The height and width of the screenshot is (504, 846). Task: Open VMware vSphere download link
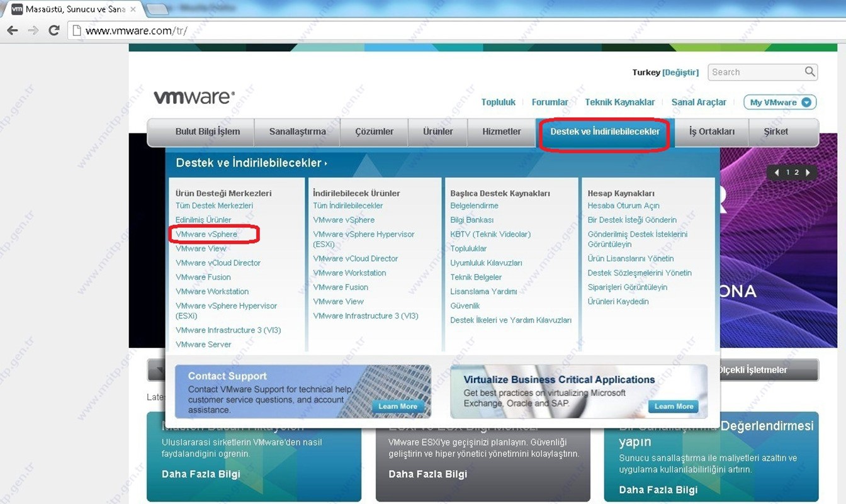click(x=344, y=220)
